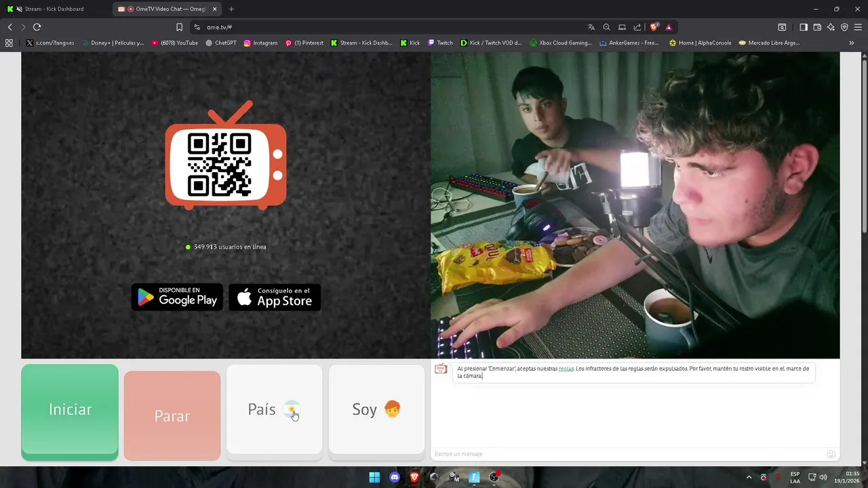
Task: Click the local webcam video preview
Action: click(x=635, y=205)
